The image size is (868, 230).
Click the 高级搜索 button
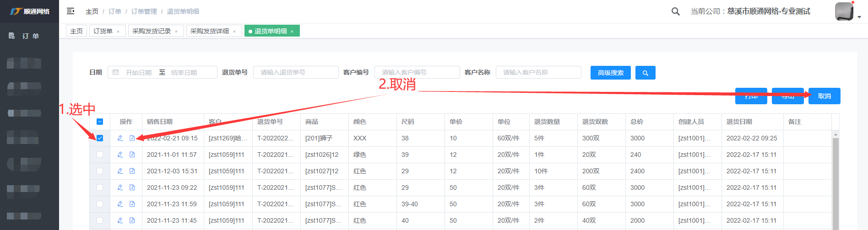click(x=610, y=73)
